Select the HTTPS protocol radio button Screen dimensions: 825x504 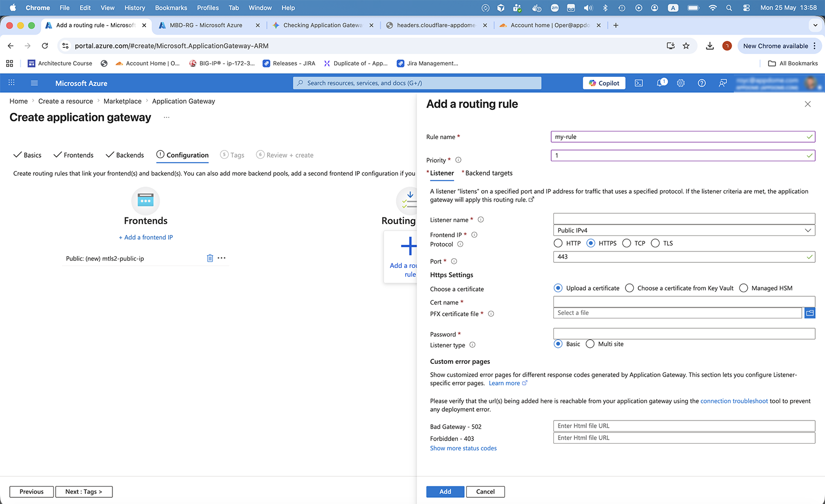click(x=591, y=243)
